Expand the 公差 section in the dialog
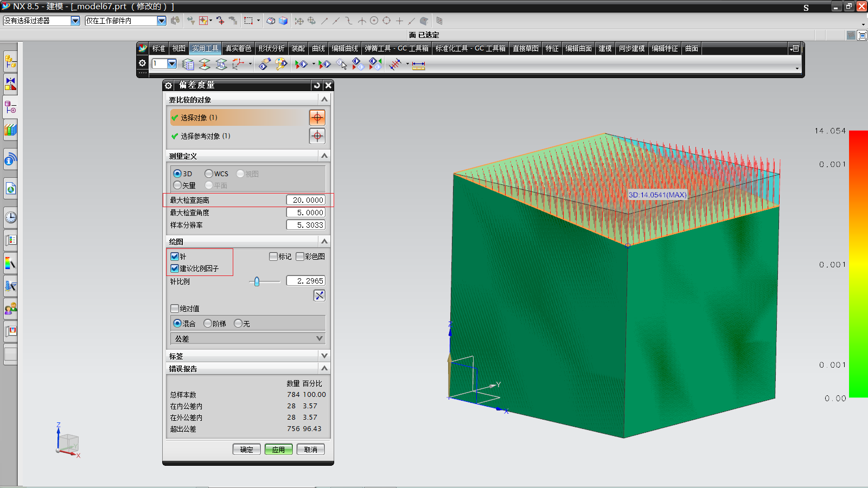 click(x=248, y=338)
